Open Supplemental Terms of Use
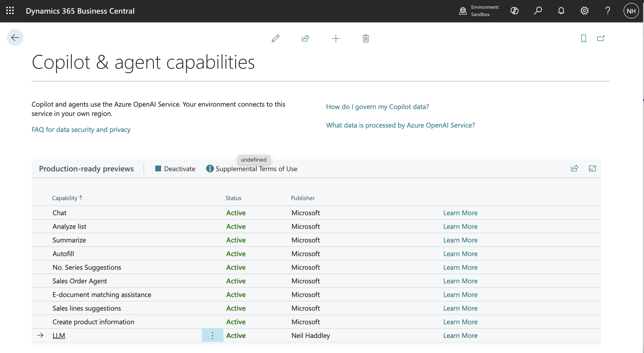The height and width of the screenshot is (353, 644). 252,169
